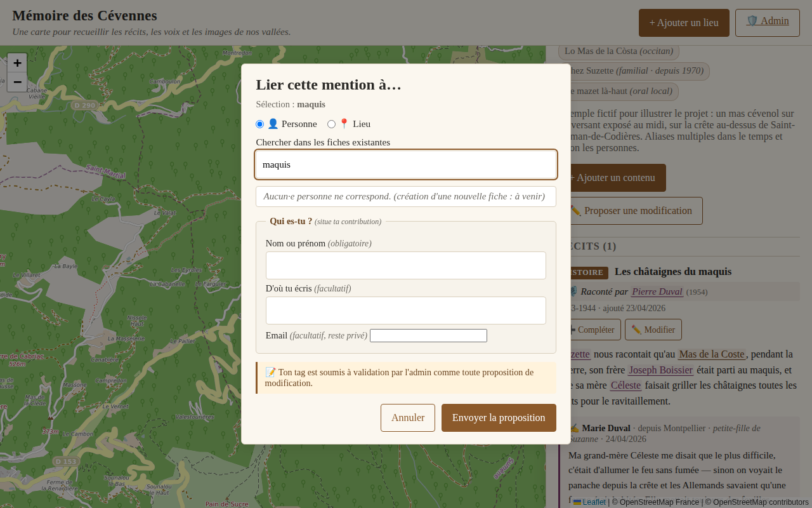Click the memo icon in the validation notice
The image size is (812, 508).
click(270, 373)
